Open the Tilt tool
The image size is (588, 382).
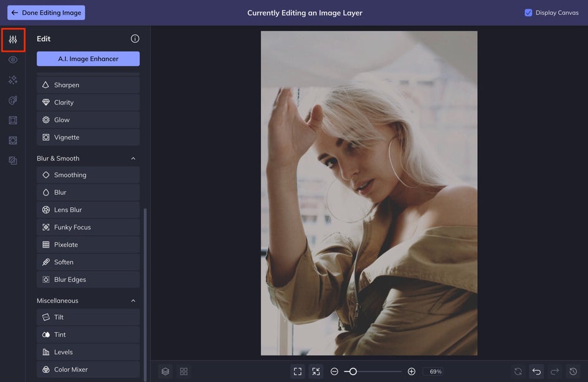[88, 317]
